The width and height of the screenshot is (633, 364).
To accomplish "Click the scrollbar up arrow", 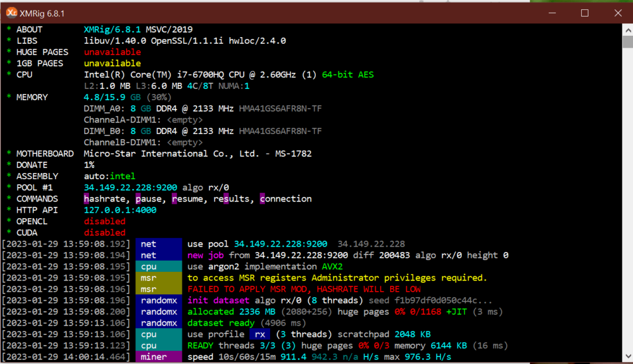I will (628, 30).
